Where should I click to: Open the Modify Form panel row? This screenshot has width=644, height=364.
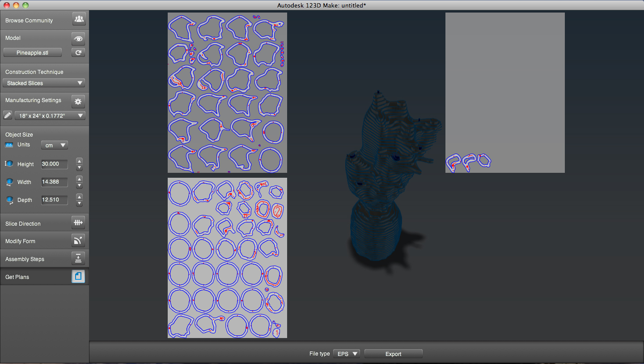click(x=45, y=241)
